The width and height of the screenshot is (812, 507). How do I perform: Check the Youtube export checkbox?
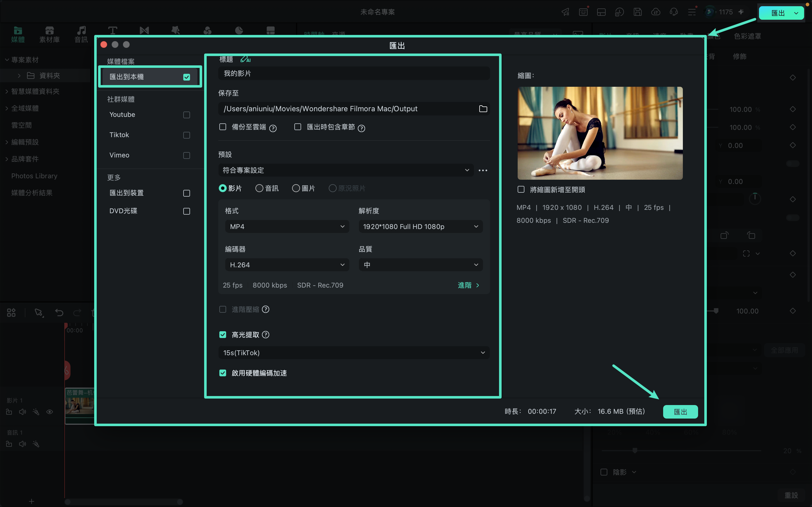187,115
